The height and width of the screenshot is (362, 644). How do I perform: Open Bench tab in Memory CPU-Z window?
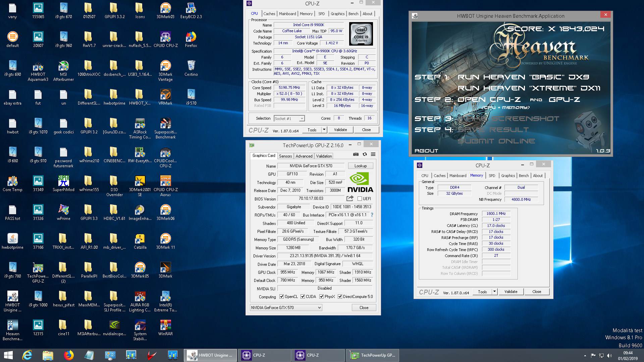pos(524,176)
